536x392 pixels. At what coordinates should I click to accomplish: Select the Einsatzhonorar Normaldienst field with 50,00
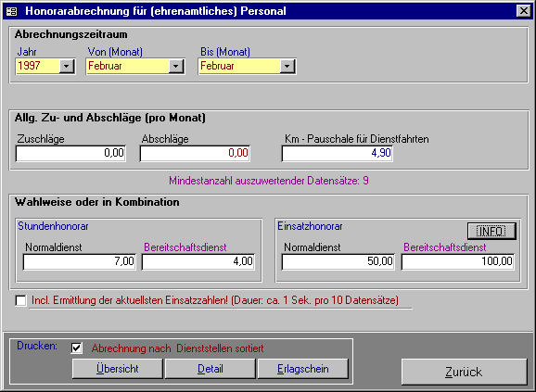[338, 262]
